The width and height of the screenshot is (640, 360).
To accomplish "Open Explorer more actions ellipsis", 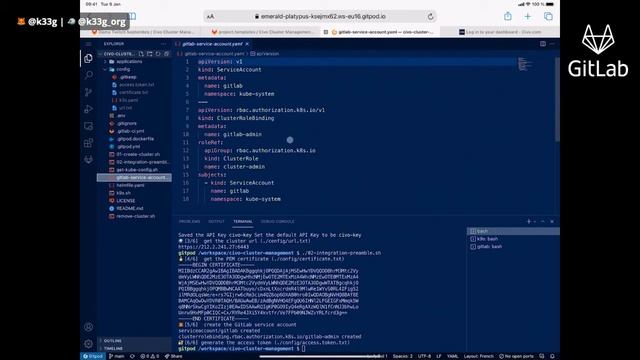I will [164, 44].
